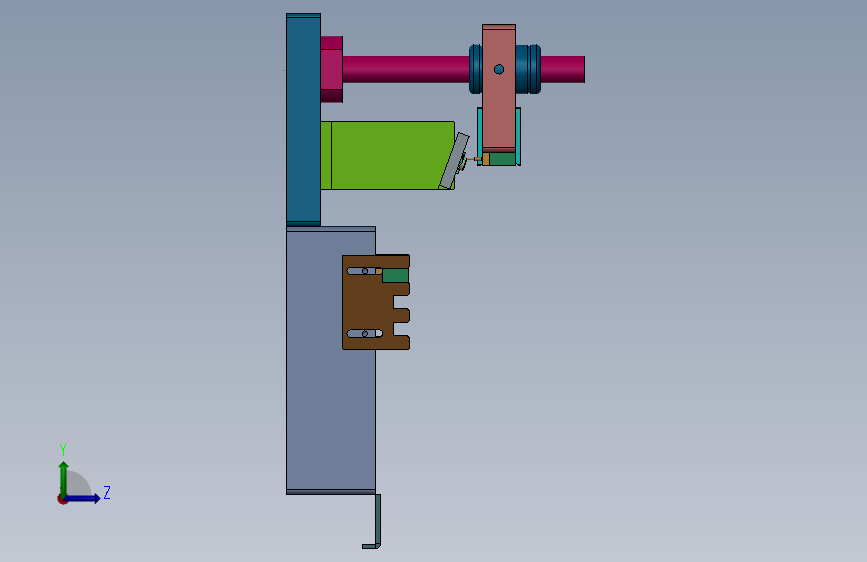867x562 pixels.
Task: Select the cyan bracket under the salmon block
Action: pos(518,137)
